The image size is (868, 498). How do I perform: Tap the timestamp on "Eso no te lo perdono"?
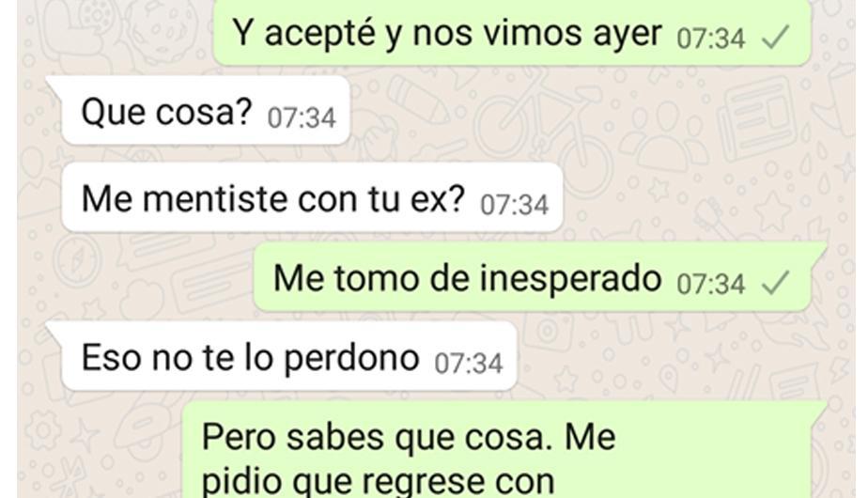click(x=469, y=364)
